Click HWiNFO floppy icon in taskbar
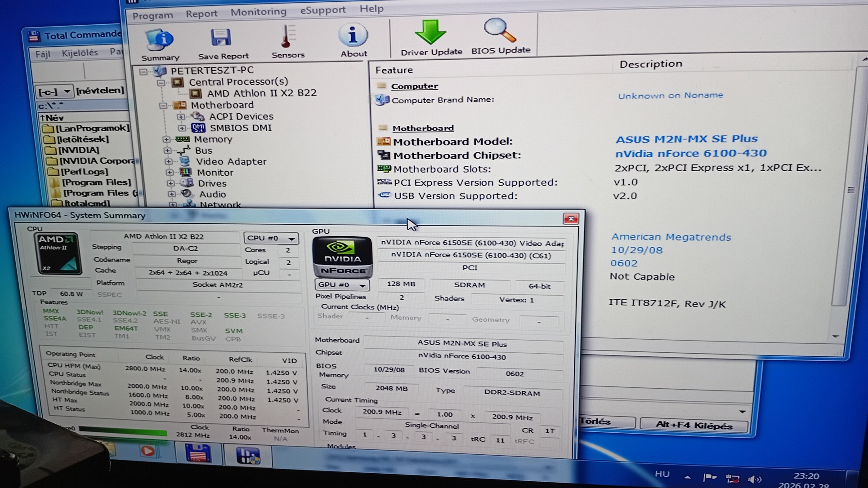868x488 pixels. tap(198, 454)
